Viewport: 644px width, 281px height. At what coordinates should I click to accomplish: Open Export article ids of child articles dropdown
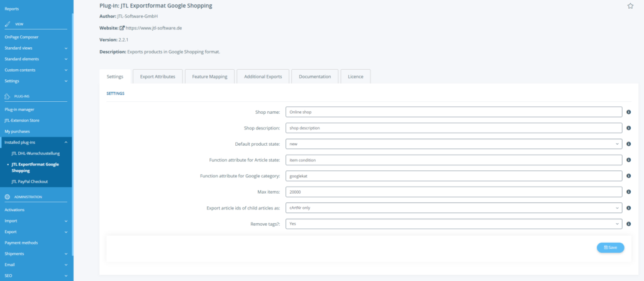454,208
